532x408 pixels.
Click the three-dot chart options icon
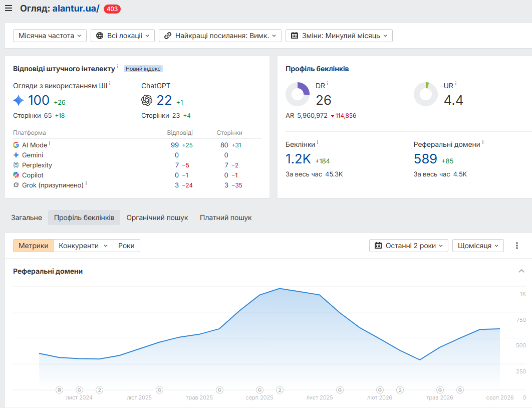click(517, 246)
